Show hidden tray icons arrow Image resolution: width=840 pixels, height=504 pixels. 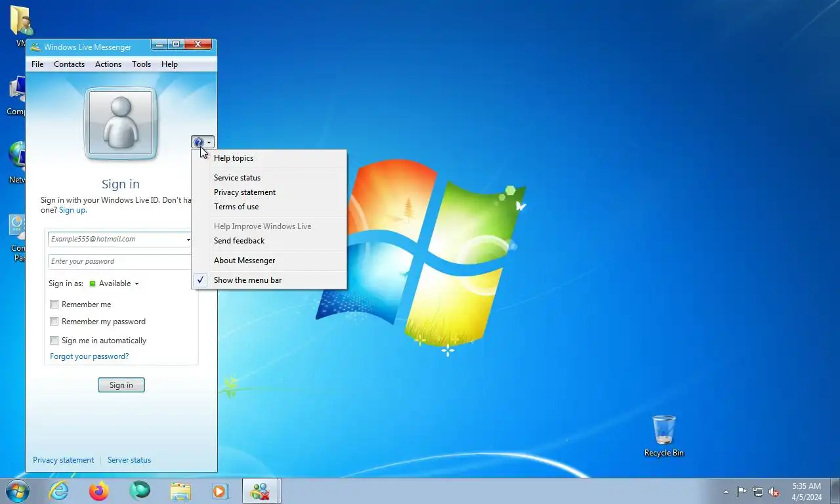[726, 492]
